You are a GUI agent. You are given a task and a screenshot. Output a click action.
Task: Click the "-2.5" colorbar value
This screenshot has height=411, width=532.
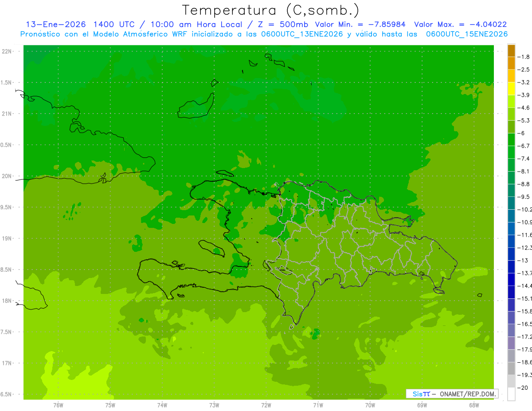(524, 70)
